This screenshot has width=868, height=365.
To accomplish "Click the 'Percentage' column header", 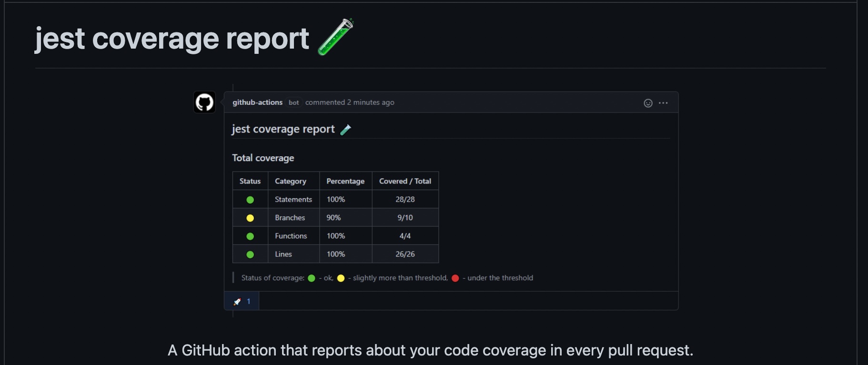I will (x=345, y=181).
